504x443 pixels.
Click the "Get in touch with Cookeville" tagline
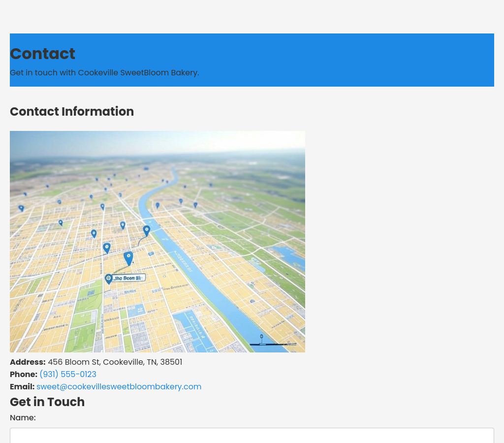coord(104,73)
